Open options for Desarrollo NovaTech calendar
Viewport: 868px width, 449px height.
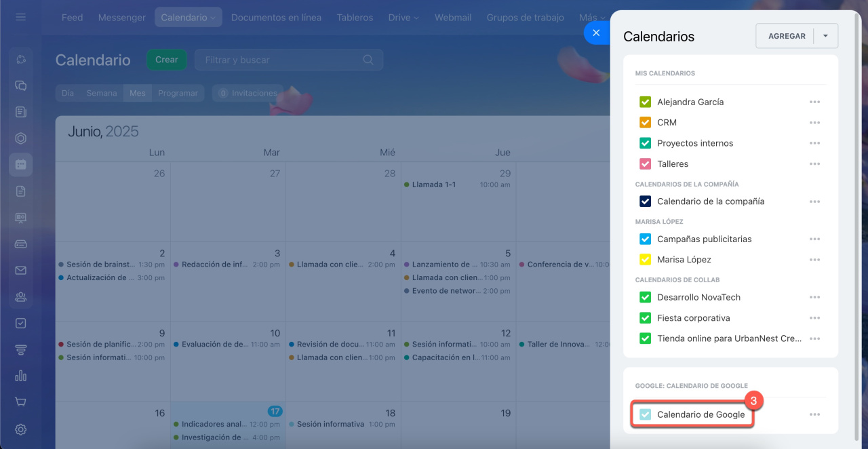click(814, 297)
